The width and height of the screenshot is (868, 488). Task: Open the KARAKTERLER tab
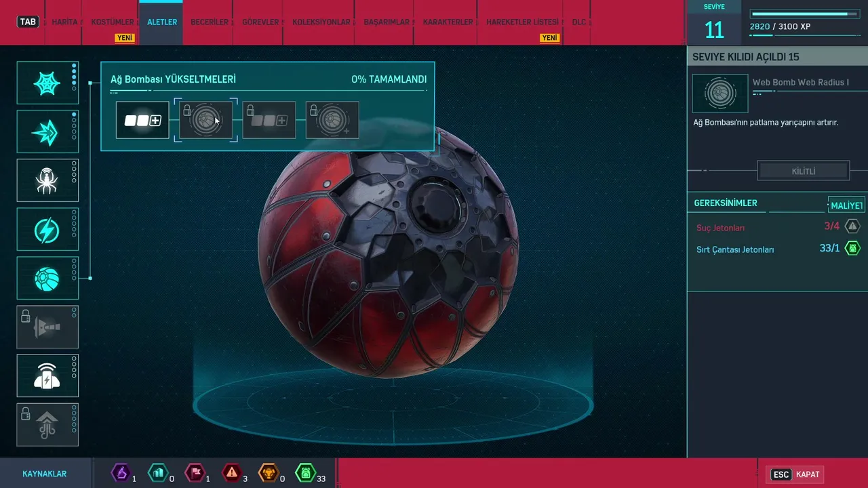(448, 22)
